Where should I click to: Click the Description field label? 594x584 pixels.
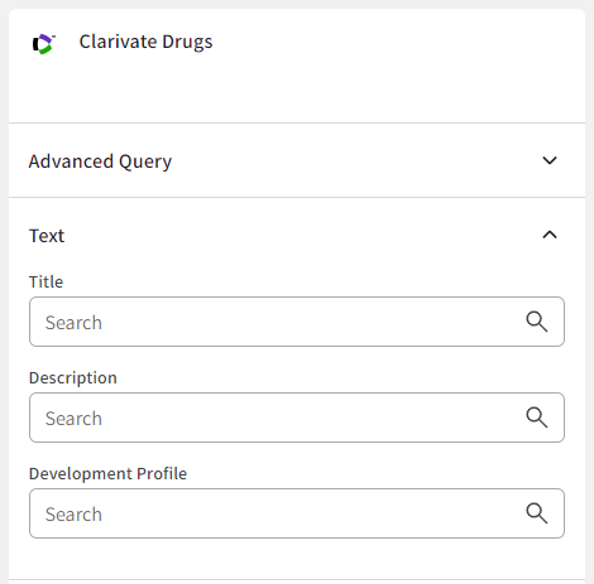(x=73, y=378)
